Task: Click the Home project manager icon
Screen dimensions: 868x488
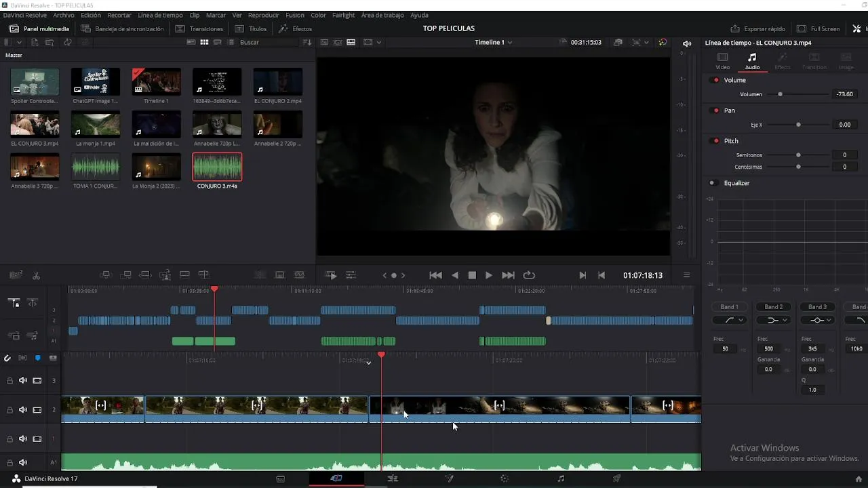Action: [x=859, y=479]
